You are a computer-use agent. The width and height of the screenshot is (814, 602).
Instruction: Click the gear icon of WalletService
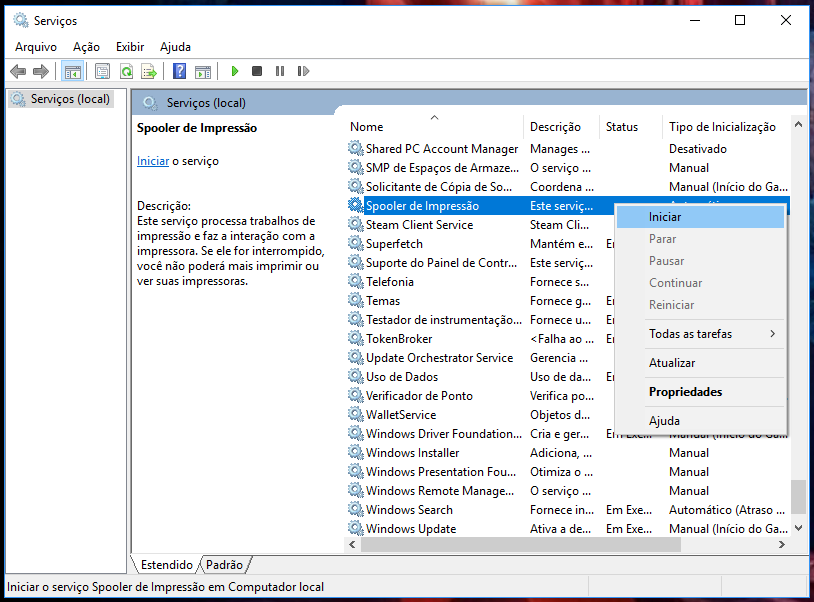tap(356, 414)
